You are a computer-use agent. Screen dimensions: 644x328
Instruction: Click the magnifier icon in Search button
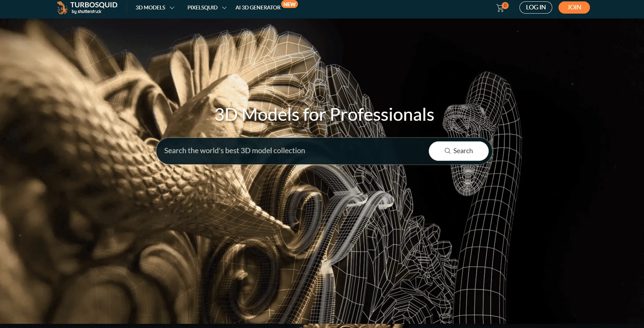pos(448,151)
